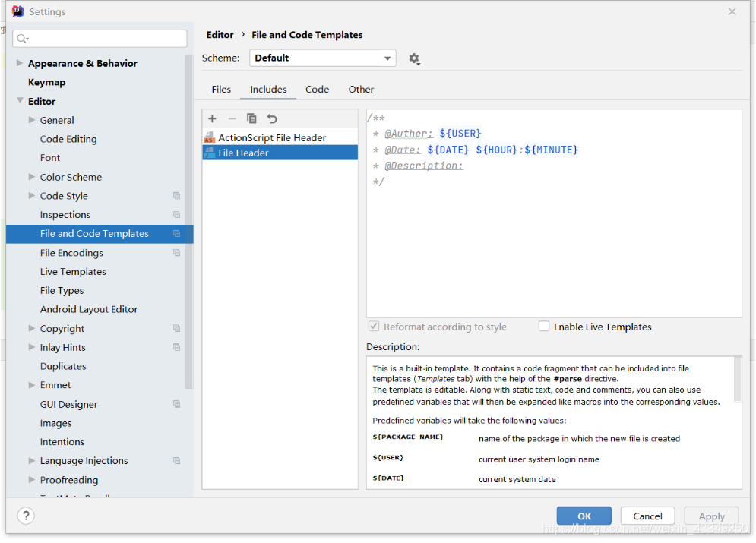
Task: Enable Live Templates checkbox
Action: click(x=544, y=327)
